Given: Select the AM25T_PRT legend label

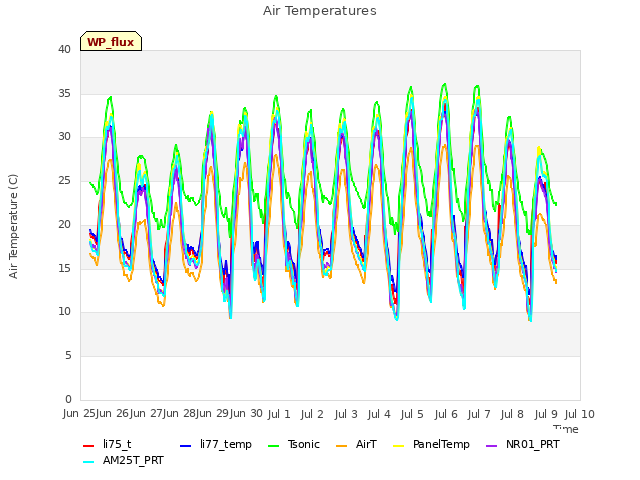Looking at the screenshot, I should click(133, 461).
